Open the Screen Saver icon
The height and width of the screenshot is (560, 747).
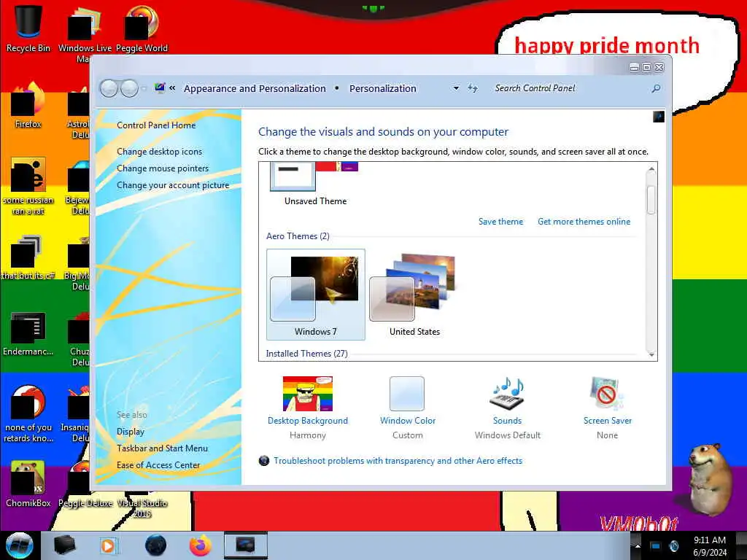coord(606,394)
